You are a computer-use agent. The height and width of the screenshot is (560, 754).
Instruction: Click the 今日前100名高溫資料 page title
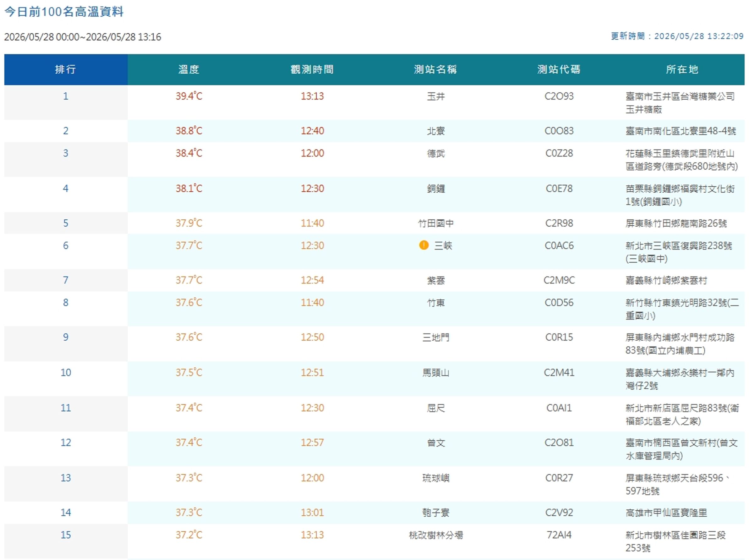coord(64,12)
